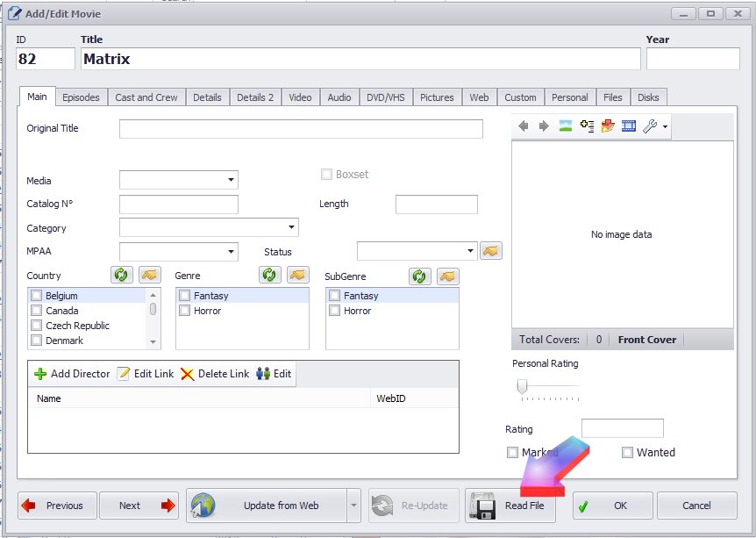Open the Disks tab

(648, 97)
